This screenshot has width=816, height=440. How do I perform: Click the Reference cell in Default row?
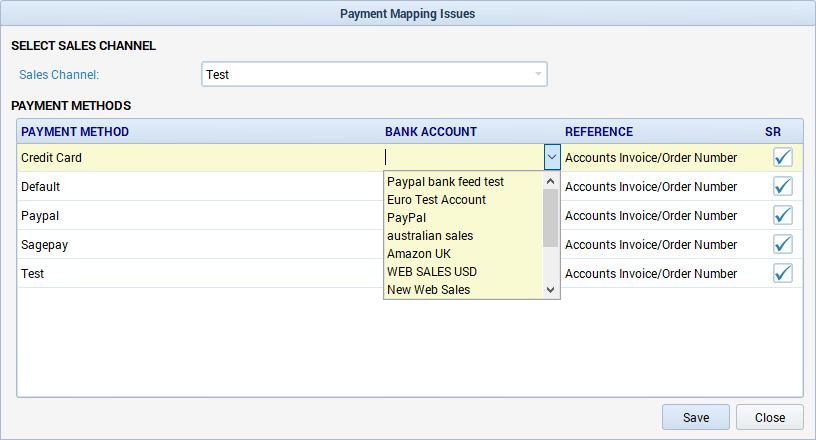(651, 186)
